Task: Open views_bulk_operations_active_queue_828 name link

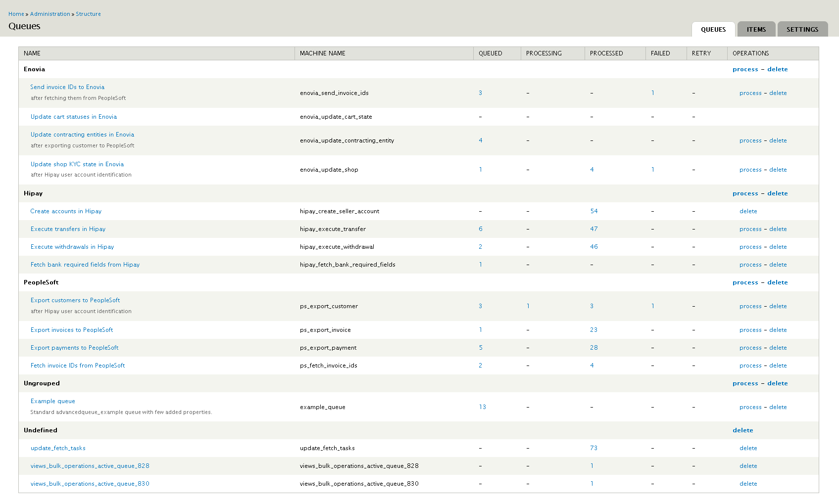Action: click(90, 466)
